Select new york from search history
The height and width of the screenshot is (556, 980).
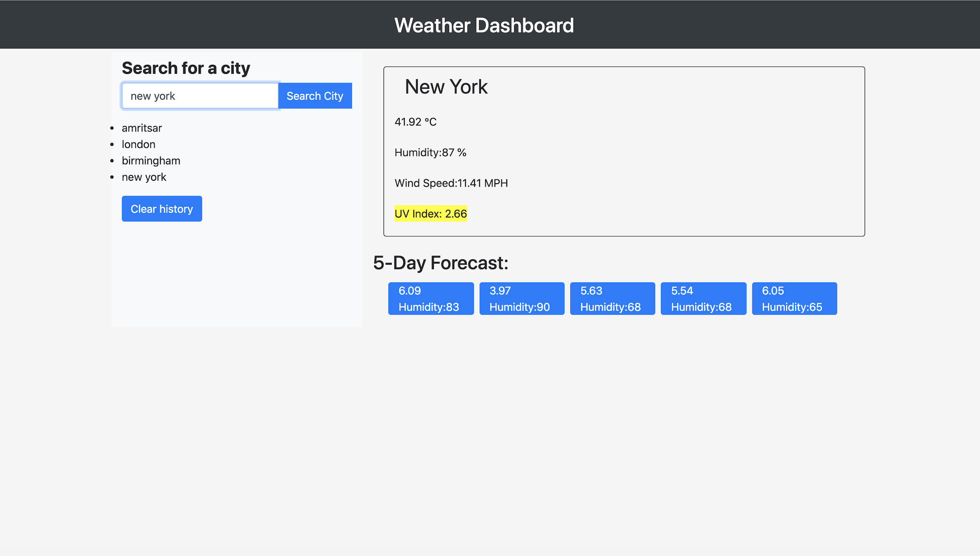coord(144,177)
